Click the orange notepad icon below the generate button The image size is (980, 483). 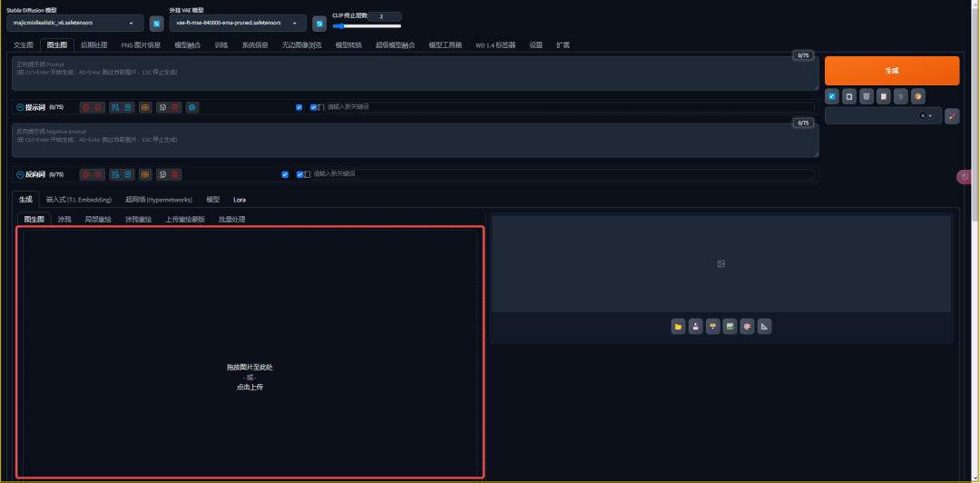pyautogui.click(x=883, y=96)
